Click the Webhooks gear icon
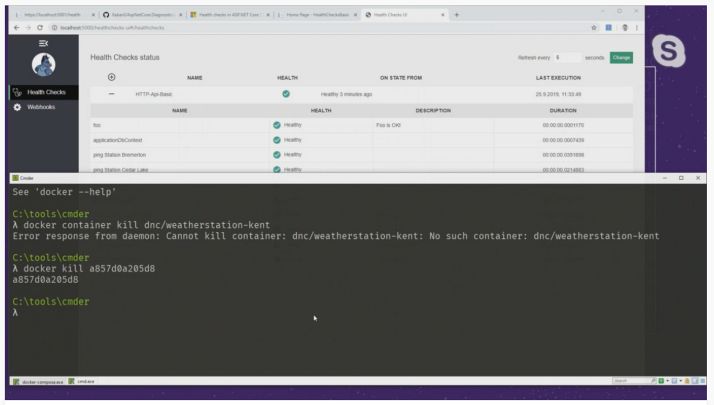Image resolution: width=714 pixels, height=405 pixels. (x=17, y=107)
